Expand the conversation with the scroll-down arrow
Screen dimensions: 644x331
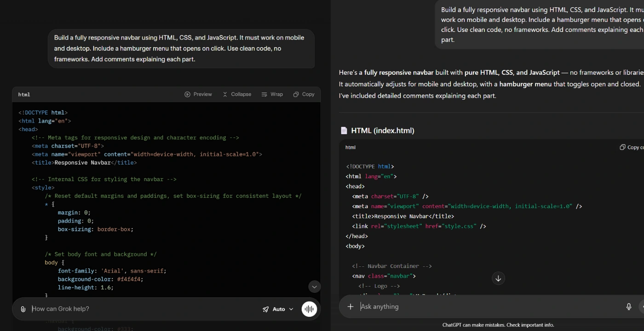tap(498, 278)
